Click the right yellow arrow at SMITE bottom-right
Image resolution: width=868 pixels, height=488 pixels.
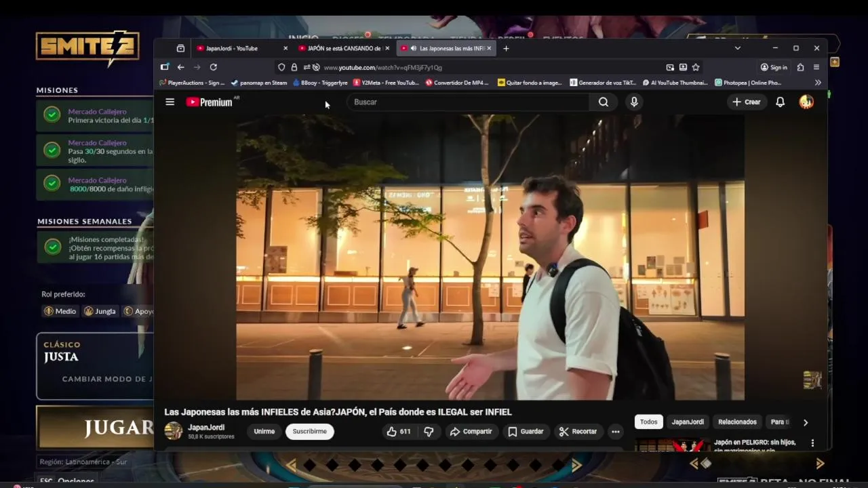click(820, 464)
